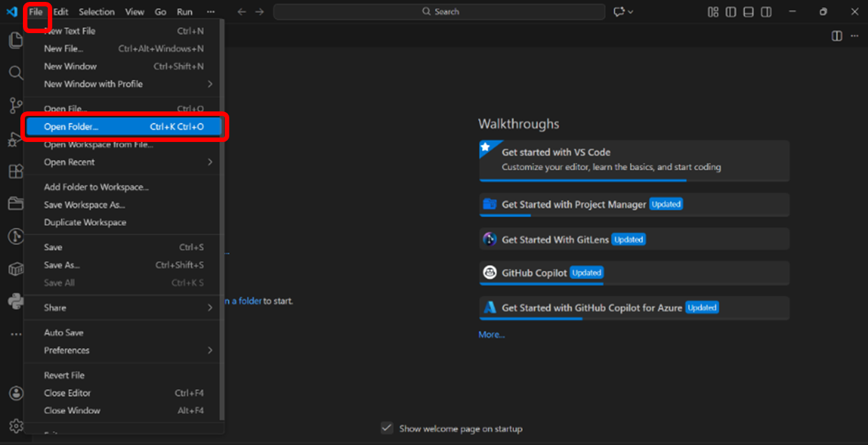Select Duplicate Workspace entry
Image resolution: width=868 pixels, height=445 pixels.
pos(124,222)
